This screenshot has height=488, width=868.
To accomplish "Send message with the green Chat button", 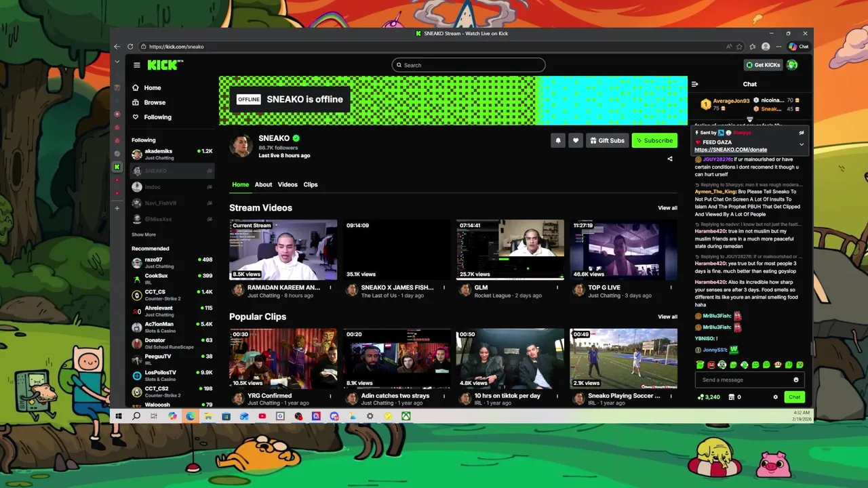I will point(794,397).
